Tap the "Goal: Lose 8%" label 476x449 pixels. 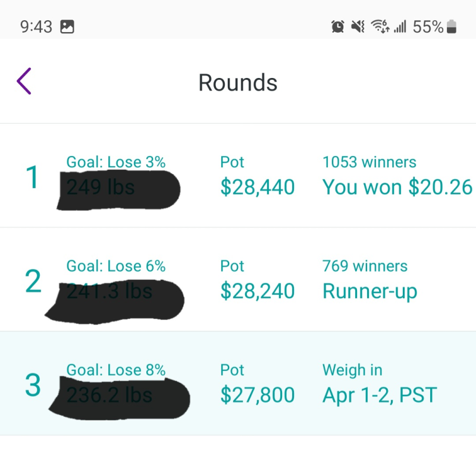[115, 370]
